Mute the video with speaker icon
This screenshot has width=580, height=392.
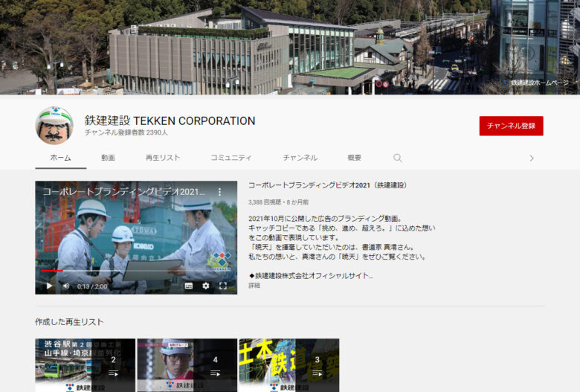tap(66, 286)
